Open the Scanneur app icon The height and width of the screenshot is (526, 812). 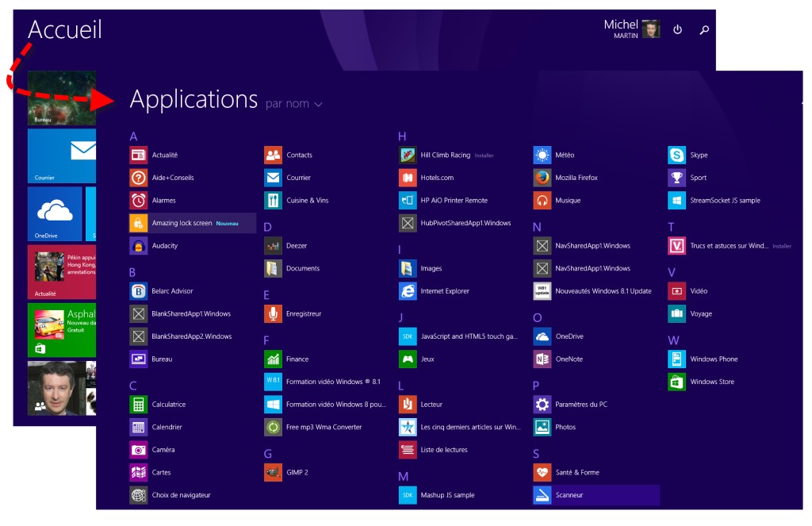pos(542,495)
